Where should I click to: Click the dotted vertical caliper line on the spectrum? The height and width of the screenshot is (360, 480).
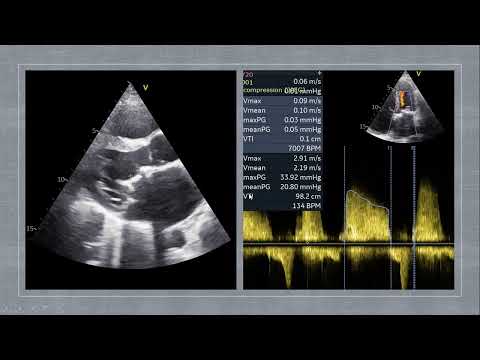(414, 217)
